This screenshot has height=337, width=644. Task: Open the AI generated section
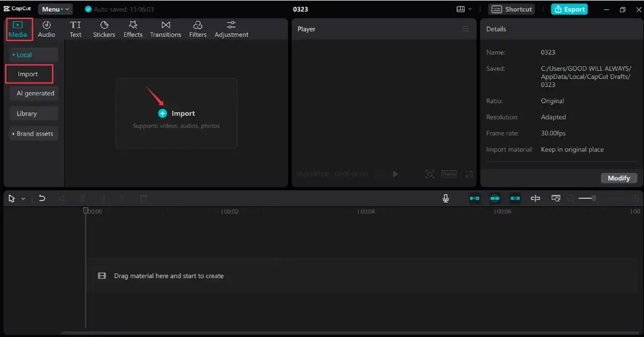[34, 93]
